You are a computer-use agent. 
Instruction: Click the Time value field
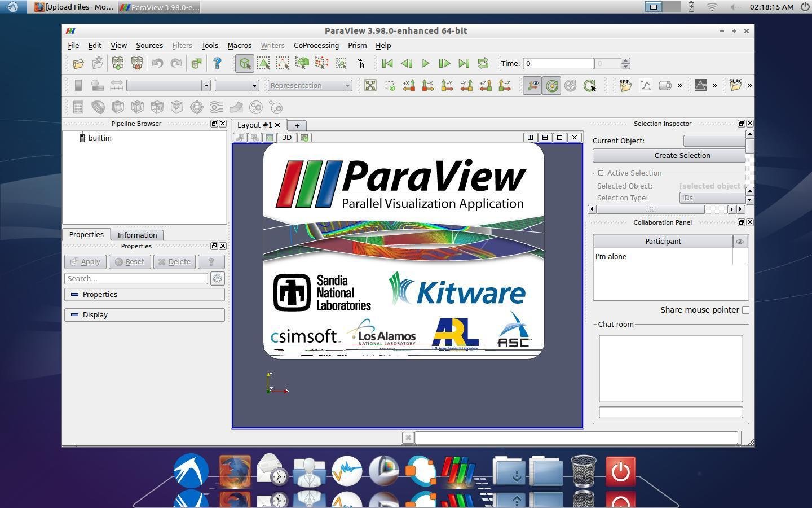tap(558, 63)
